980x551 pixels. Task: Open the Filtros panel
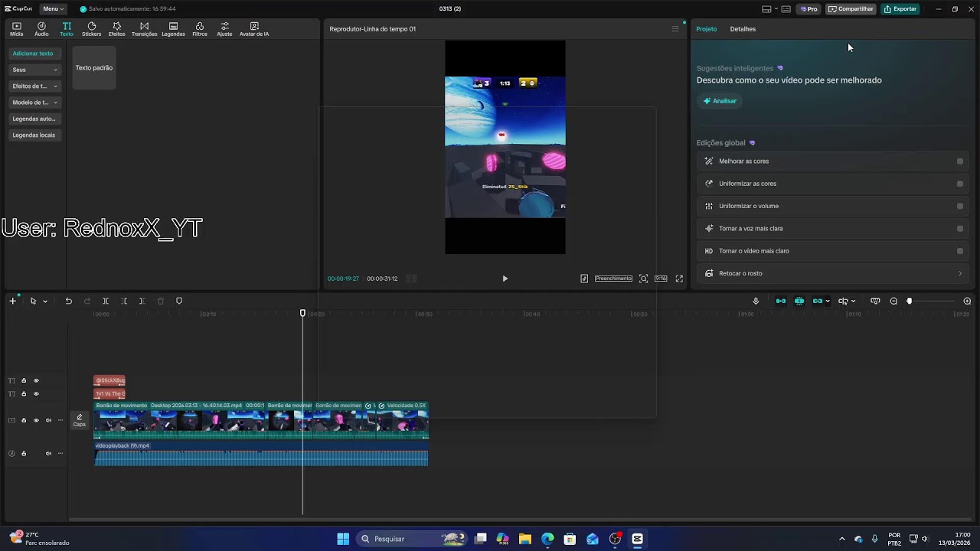[x=200, y=29]
